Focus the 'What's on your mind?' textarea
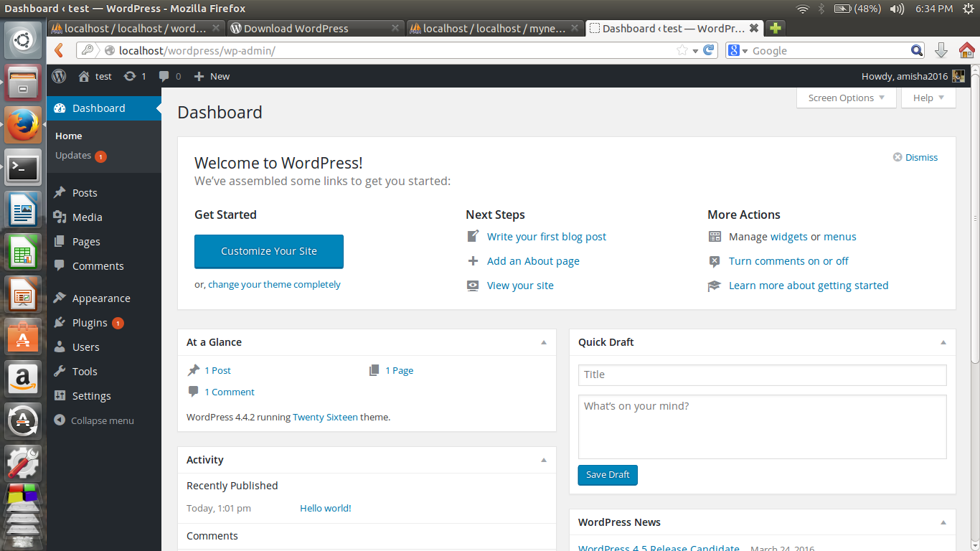Image resolution: width=980 pixels, height=551 pixels. [763, 427]
